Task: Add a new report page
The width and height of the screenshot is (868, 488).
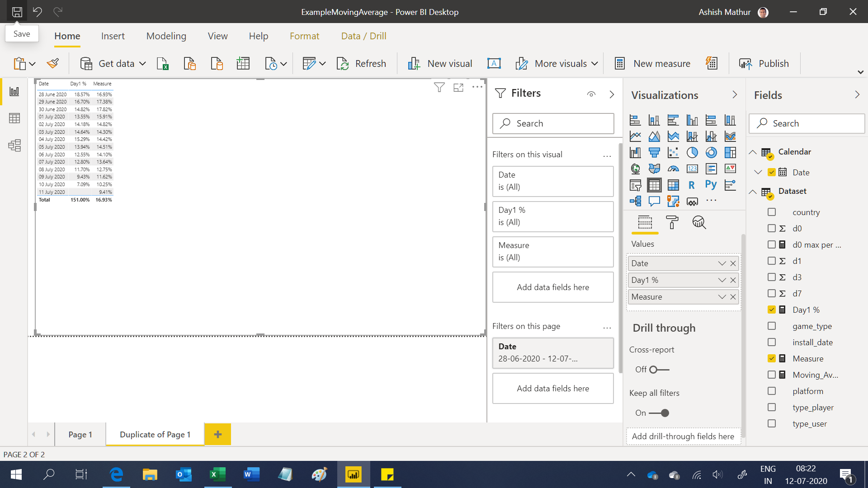Action: 218,434
